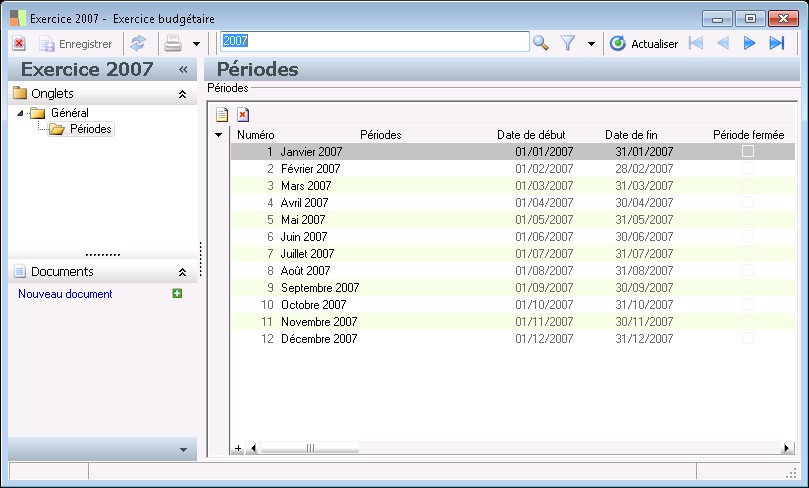Toggle Période fermée checkbox for Mai 2007
The image size is (809, 488).
click(748, 219)
